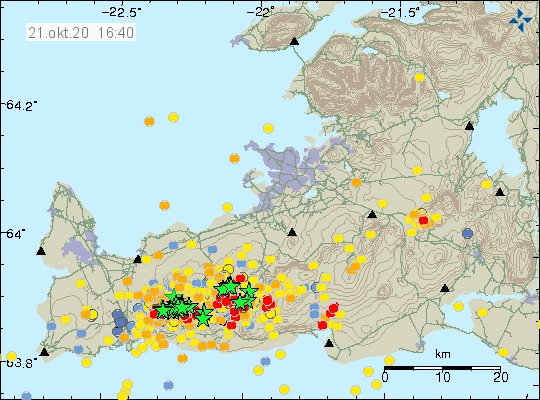Click the 21.okt.20 16:40 timestamp label

(81, 33)
